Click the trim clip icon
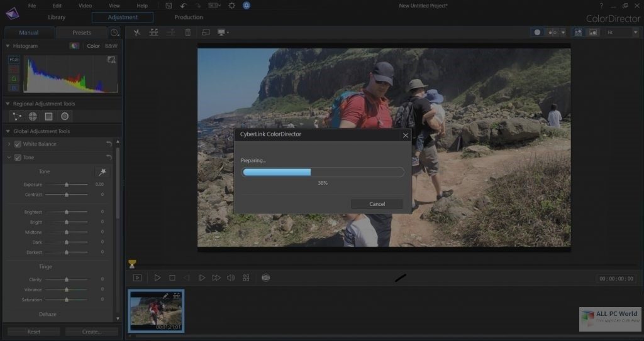 pos(154,33)
